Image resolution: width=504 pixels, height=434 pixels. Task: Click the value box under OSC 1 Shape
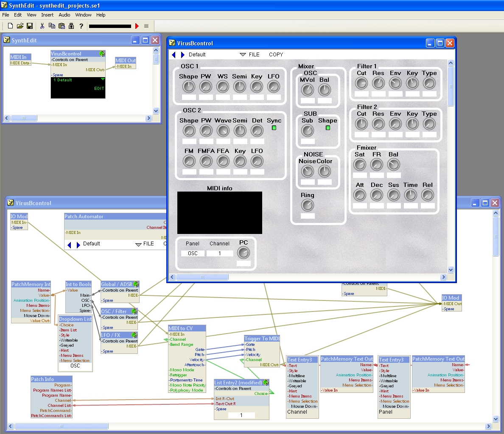coord(189,97)
